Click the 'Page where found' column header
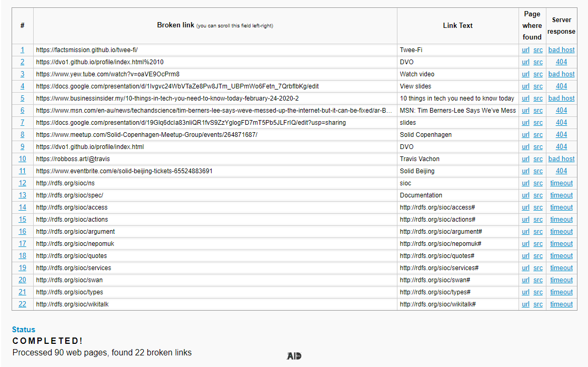 point(532,25)
